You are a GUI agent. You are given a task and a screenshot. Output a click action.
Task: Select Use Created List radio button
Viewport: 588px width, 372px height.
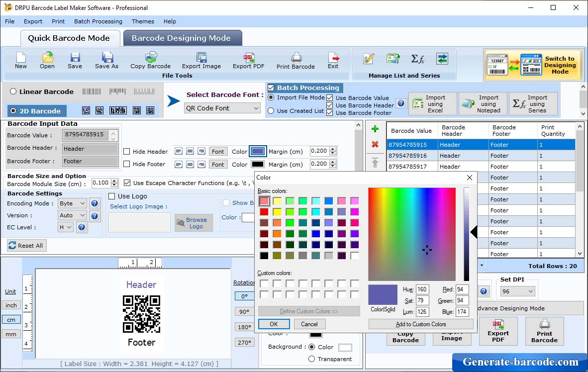point(271,111)
